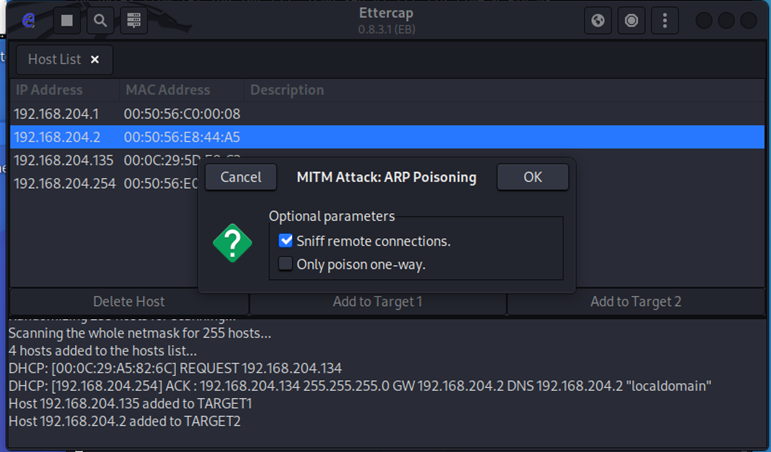Screen dimensions: 771x452
Task: Click the Description column header
Action: click(x=287, y=90)
